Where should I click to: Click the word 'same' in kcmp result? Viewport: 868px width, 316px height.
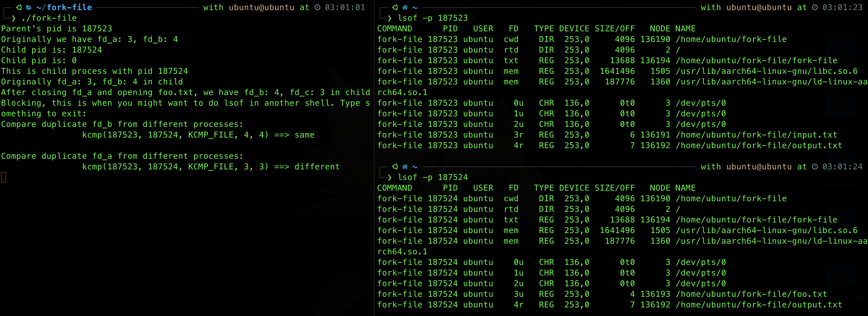tap(304, 134)
